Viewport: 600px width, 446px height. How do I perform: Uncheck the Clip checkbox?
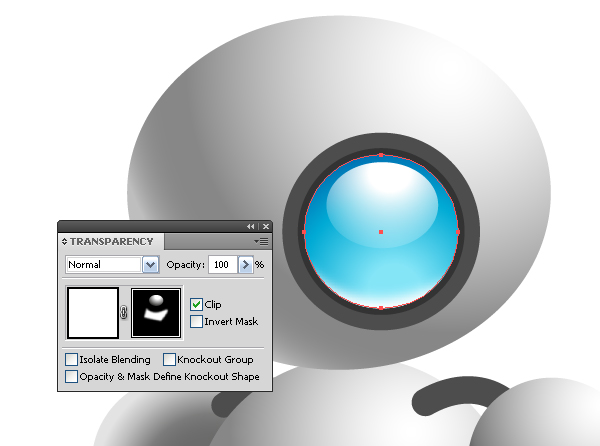pyautogui.click(x=196, y=304)
